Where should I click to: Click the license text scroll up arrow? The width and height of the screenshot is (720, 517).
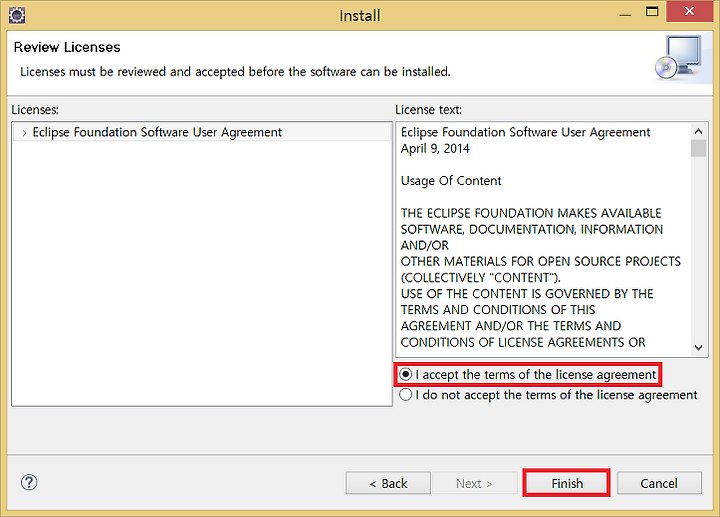click(x=698, y=131)
